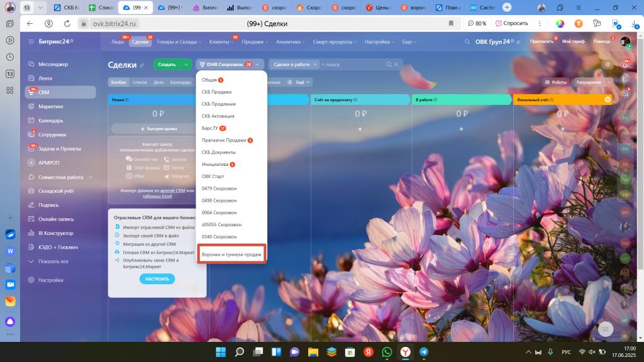
Task: Expand the Расширения dropdown
Action: coord(609,82)
